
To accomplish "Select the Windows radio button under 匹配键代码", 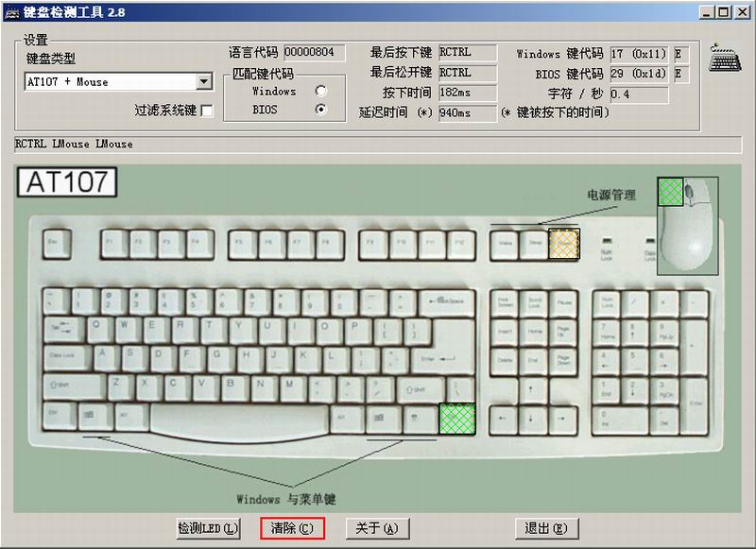I will tap(321, 92).
